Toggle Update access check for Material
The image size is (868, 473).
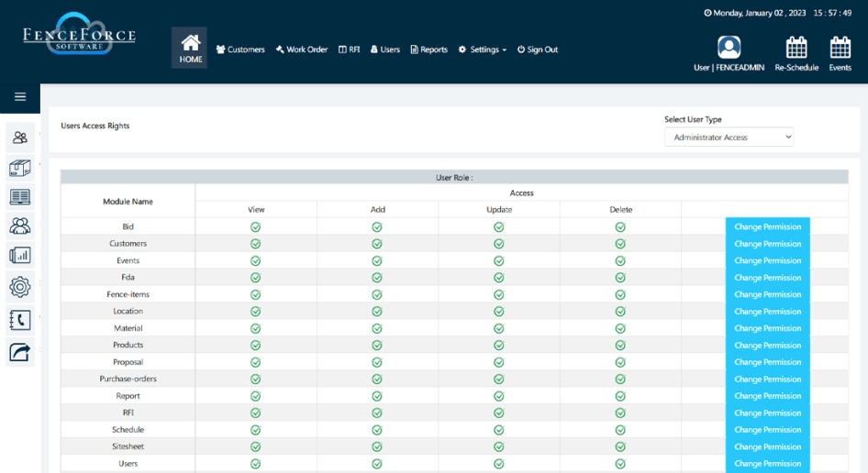[499, 328]
